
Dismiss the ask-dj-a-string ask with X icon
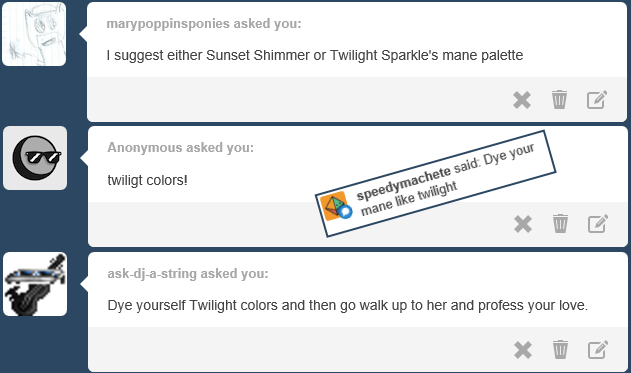(x=523, y=350)
